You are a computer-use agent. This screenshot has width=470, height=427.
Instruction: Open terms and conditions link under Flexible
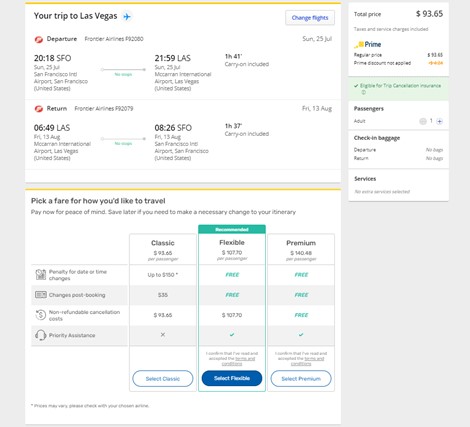click(x=239, y=361)
